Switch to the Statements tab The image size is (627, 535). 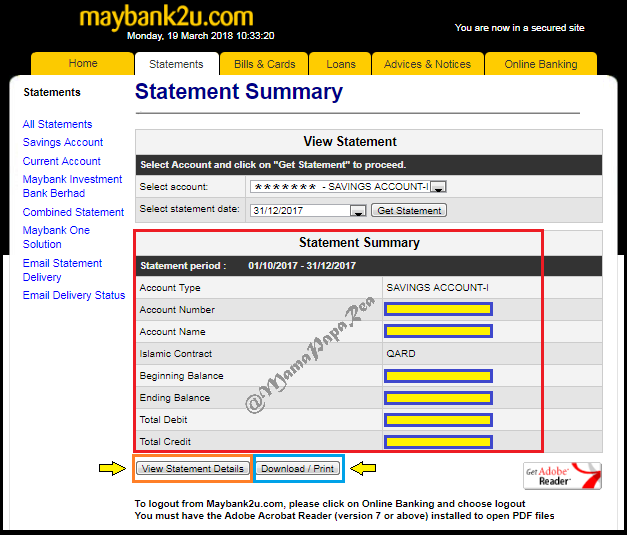[176, 64]
